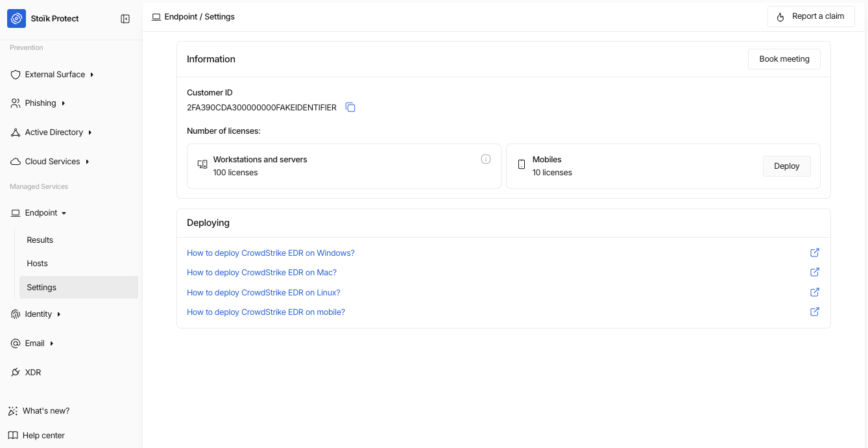Deploy mobile licenses

click(x=786, y=166)
